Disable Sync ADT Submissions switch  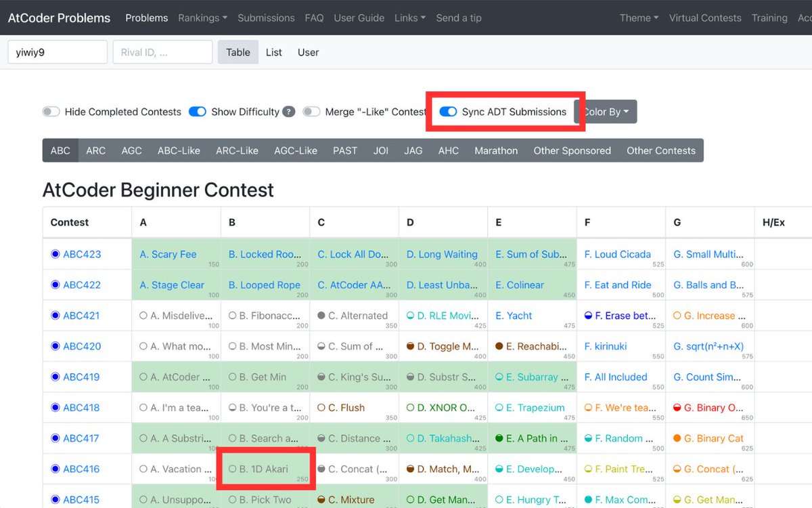448,112
